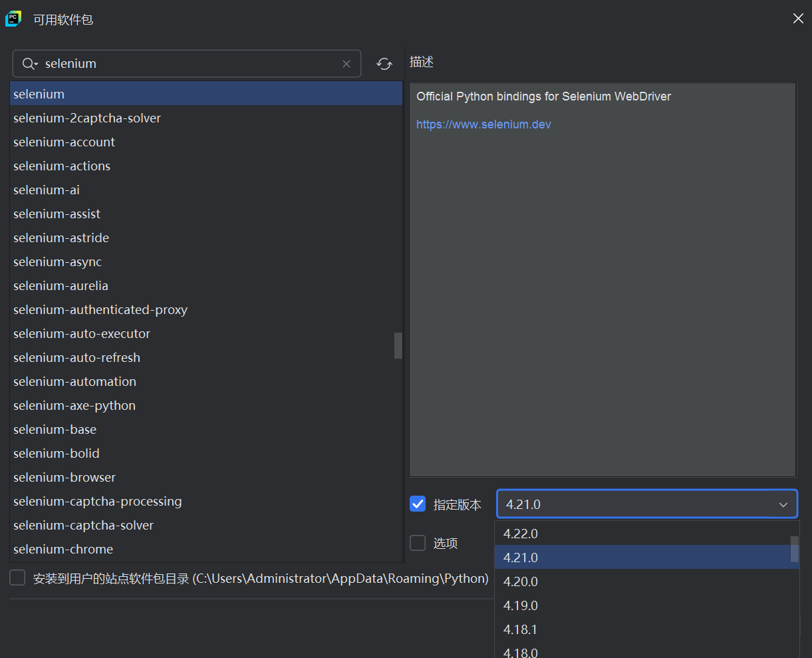This screenshot has height=658, width=812.
Task: Select selenium-chrome package
Action: [206, 549]
